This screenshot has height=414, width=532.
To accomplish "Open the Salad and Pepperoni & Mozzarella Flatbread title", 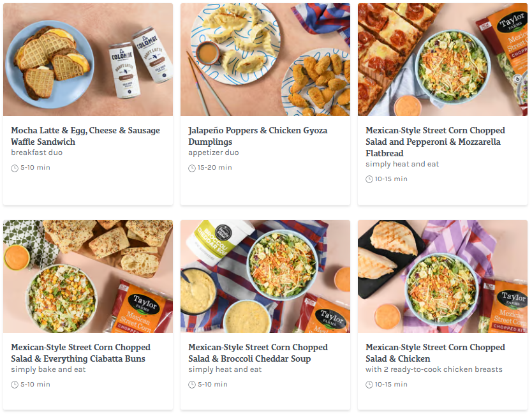I will tap(435, 142).
